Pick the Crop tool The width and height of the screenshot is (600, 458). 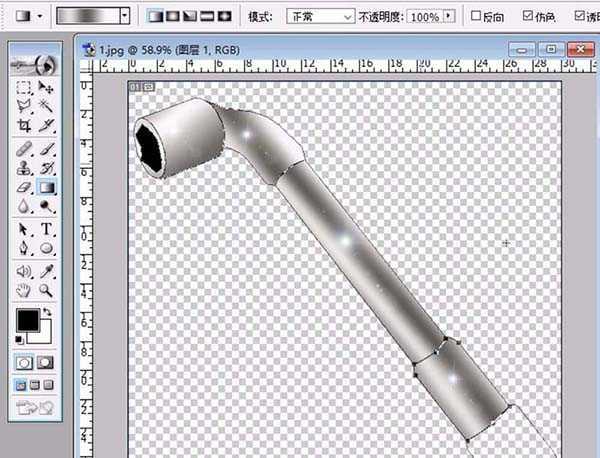coord(25,127)
